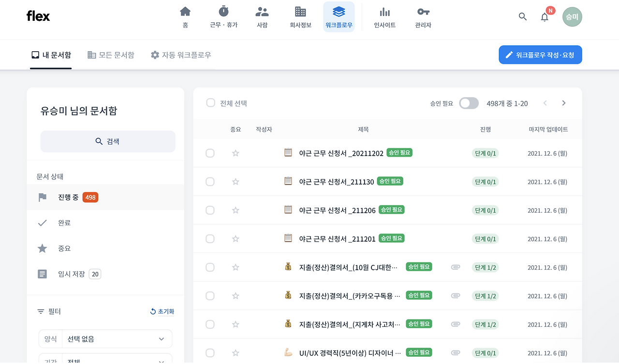Check the 10월 CJ대한 결의서 row checkbox
This screenshot has height=364, width=619.
click(x=210, y=267)
